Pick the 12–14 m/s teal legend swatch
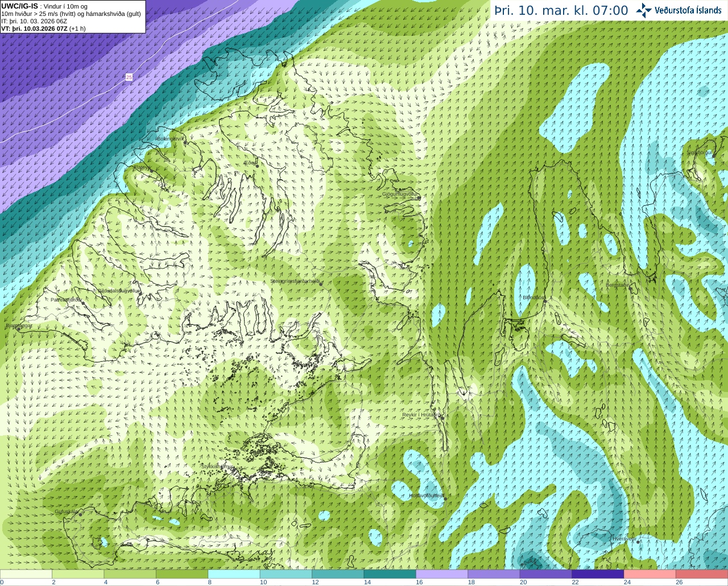The image size is (728, 586). click(x=338, y=574)
